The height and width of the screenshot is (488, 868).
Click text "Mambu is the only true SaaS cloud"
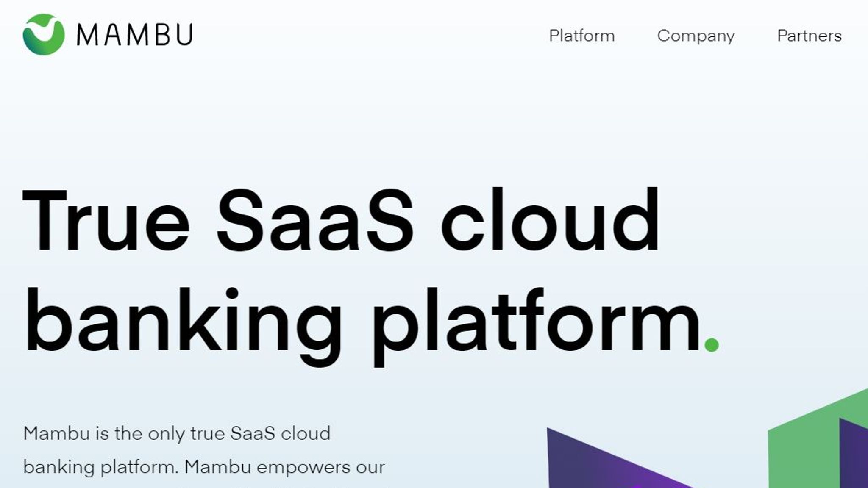click(177, 433)
